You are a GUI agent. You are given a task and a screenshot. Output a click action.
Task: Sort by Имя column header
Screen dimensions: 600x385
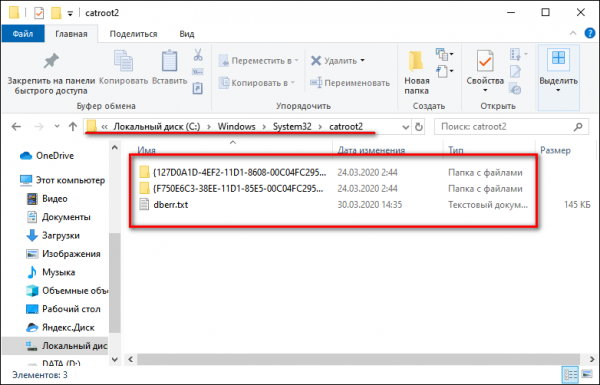coord(147,150)
